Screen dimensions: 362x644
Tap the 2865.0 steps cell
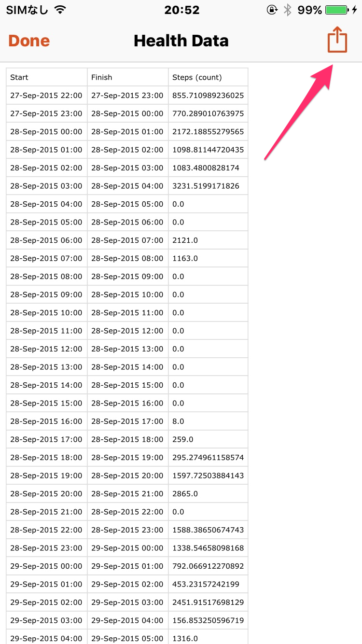(x=208, y=494)
